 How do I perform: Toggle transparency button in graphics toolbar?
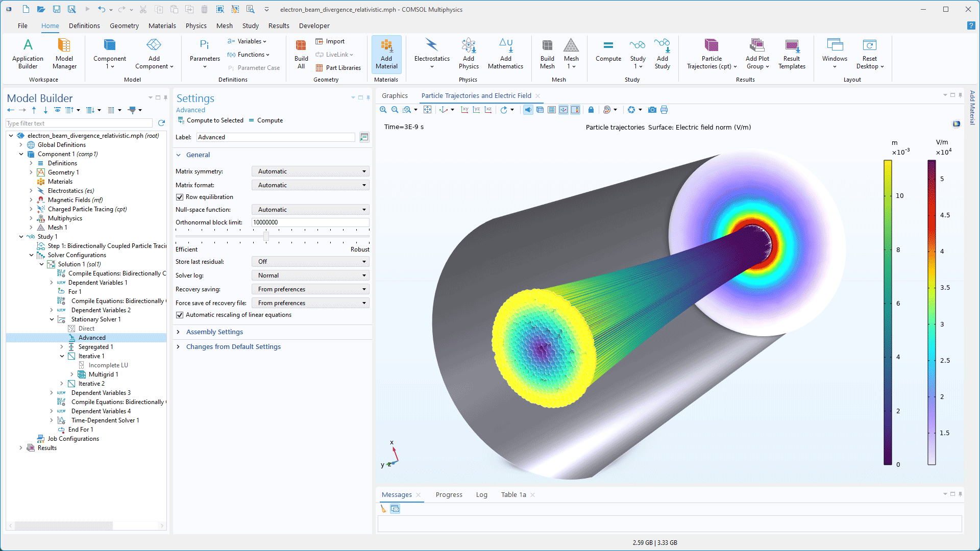coord(540,110)
